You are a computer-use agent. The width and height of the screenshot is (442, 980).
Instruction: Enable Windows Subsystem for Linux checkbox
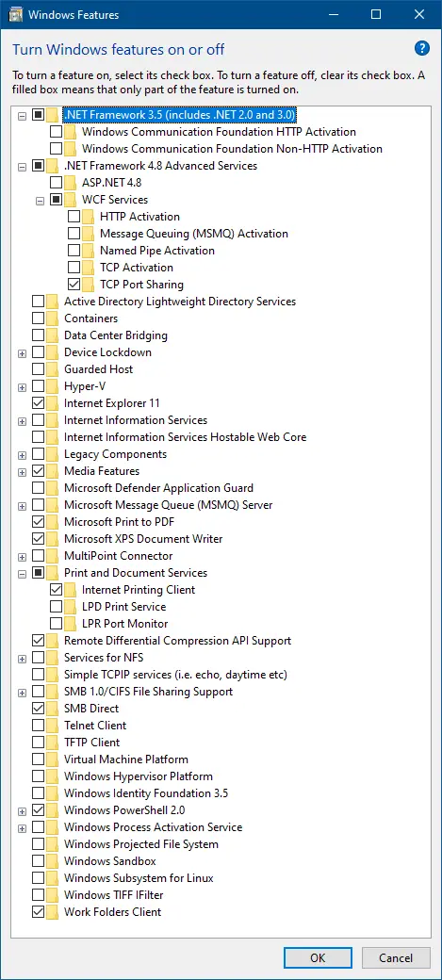(38, 878)
